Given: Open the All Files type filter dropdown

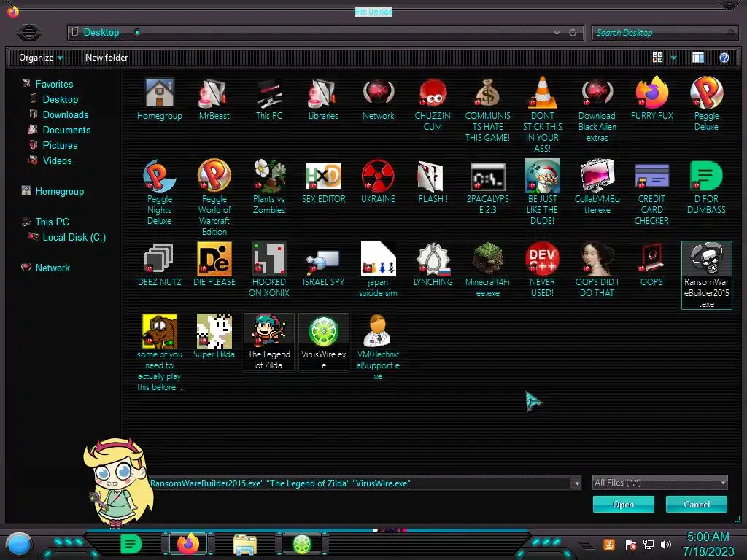Looking at the screenshot, I should tap(659, 483).
